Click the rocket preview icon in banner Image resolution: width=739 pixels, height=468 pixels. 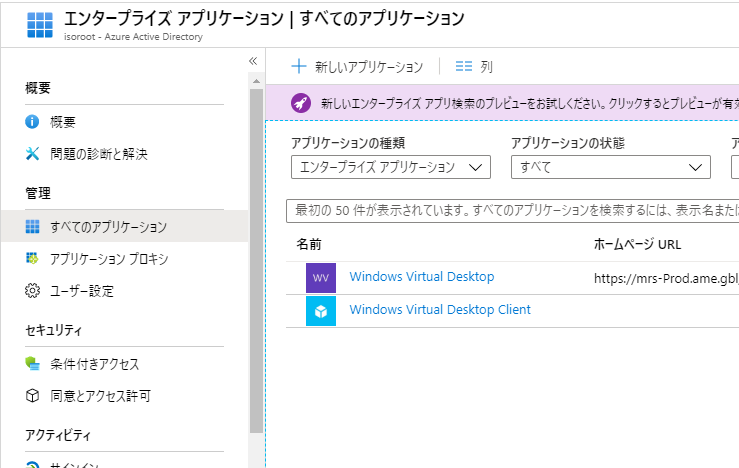pos(301,103)
